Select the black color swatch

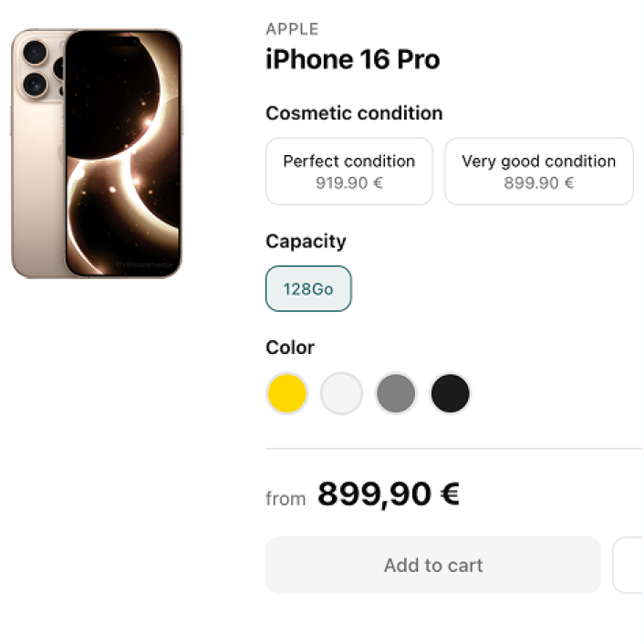451,394
